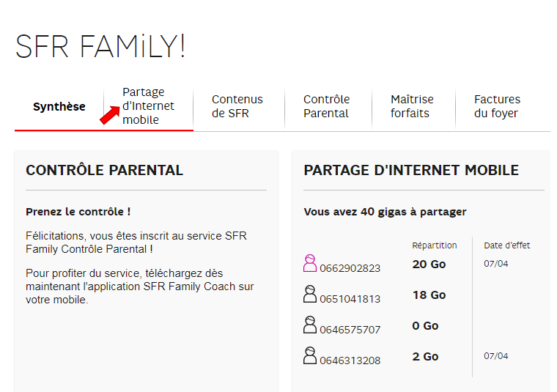The width and height of the screenshot is (557, 392).
Task: Click the Contrôle Parental panel heading
Action: (104, 170)
